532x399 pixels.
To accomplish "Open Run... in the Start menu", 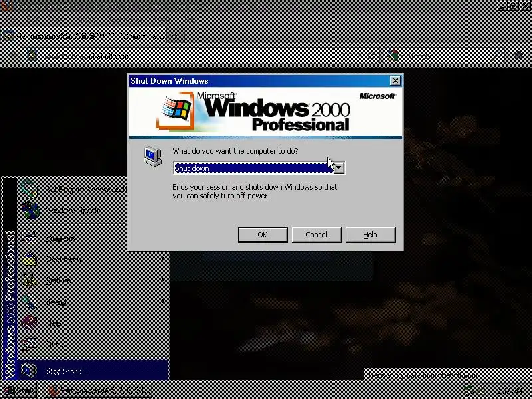I will coord(93,344).
